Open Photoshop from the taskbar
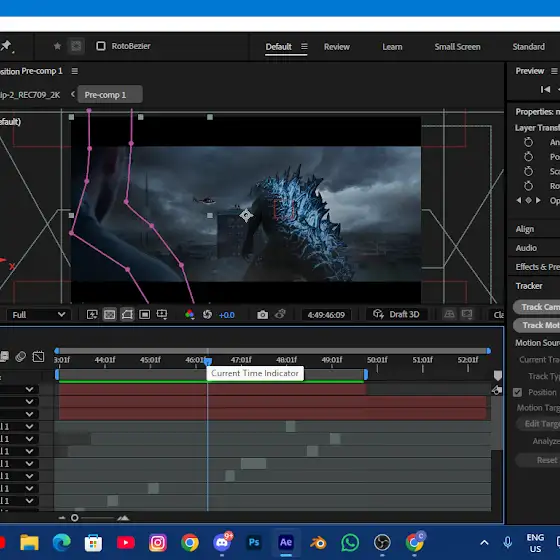The width and height of the screenshot is (560, 560). pos(254,542)
